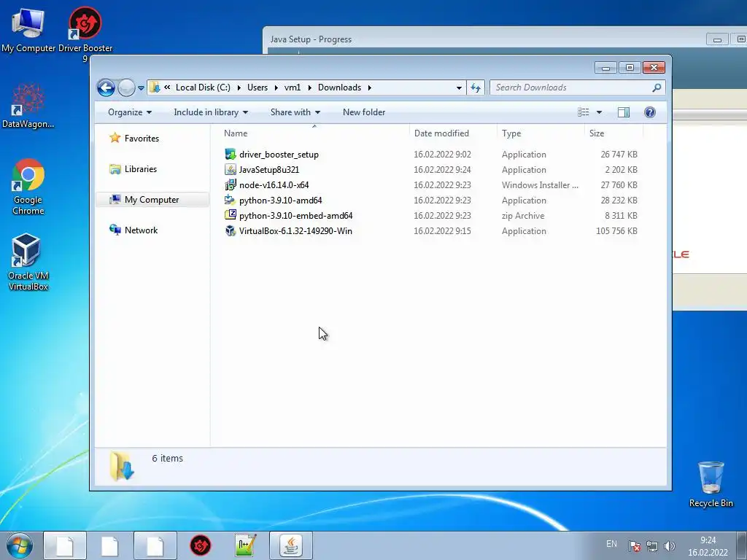Click Downloads in the address breadcrumb
The height and width of the screenshot is (560, 747).
(339, 87)
